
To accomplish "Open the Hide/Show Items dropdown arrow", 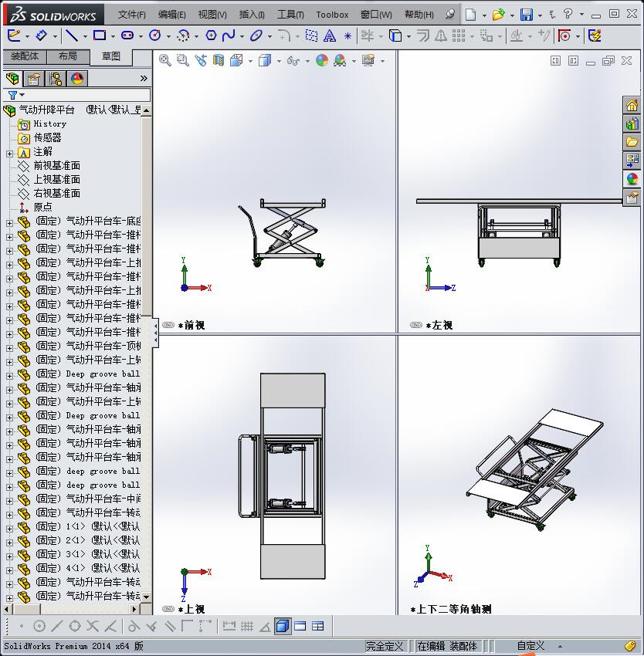I will (307, 61).
